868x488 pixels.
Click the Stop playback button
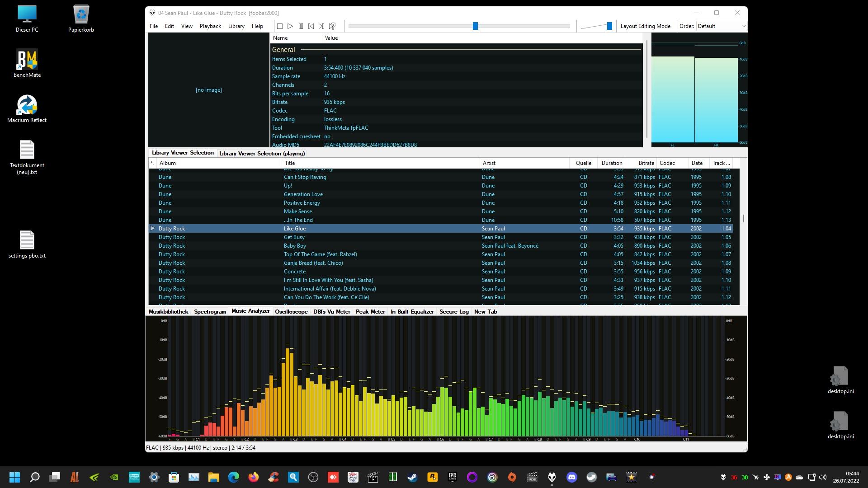click(x=280, y=26)
